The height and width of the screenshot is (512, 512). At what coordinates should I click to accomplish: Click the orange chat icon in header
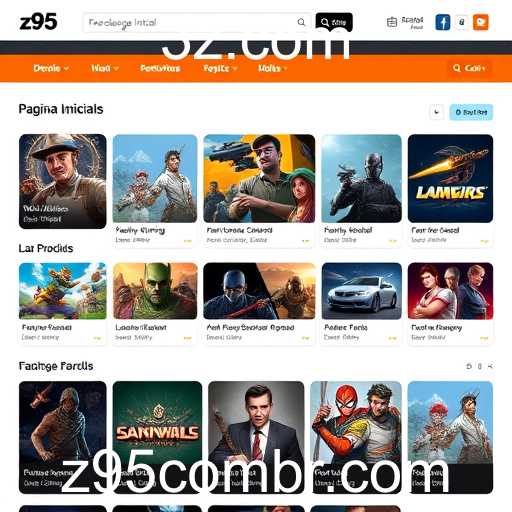tap(481, 22)
